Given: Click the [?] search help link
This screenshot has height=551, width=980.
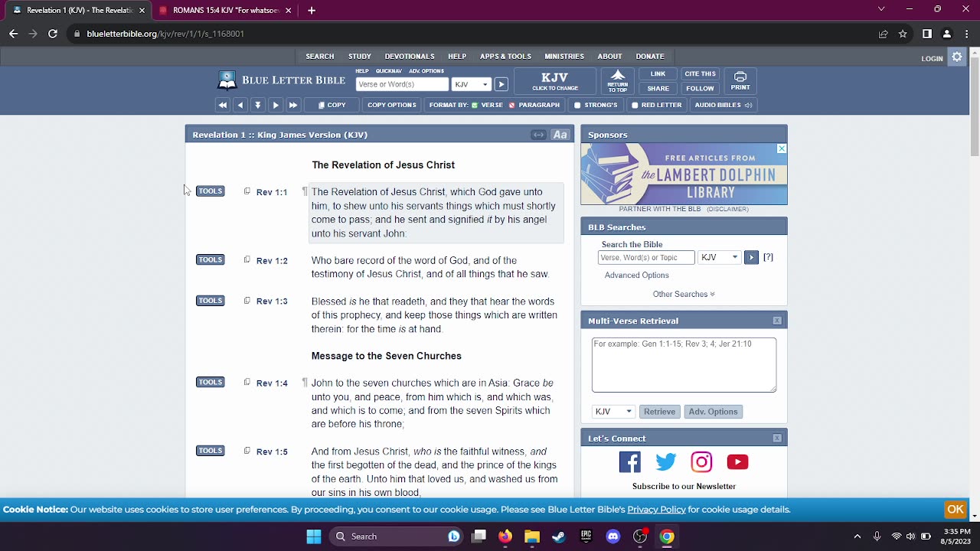Looking at the screenshot, I should point(768,257).
